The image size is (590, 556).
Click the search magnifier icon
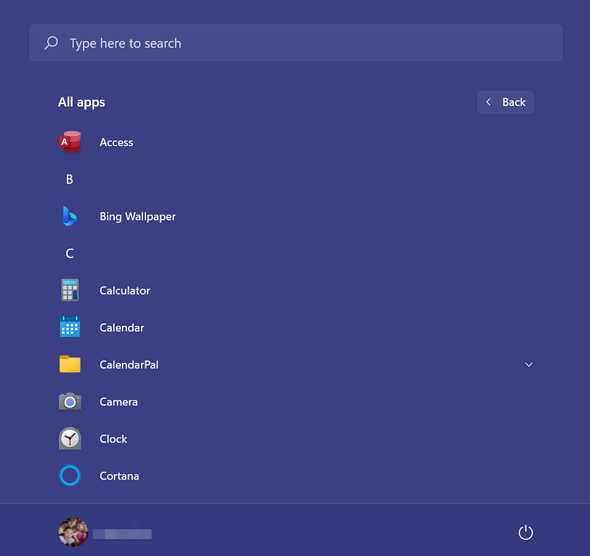click(52, 43)
